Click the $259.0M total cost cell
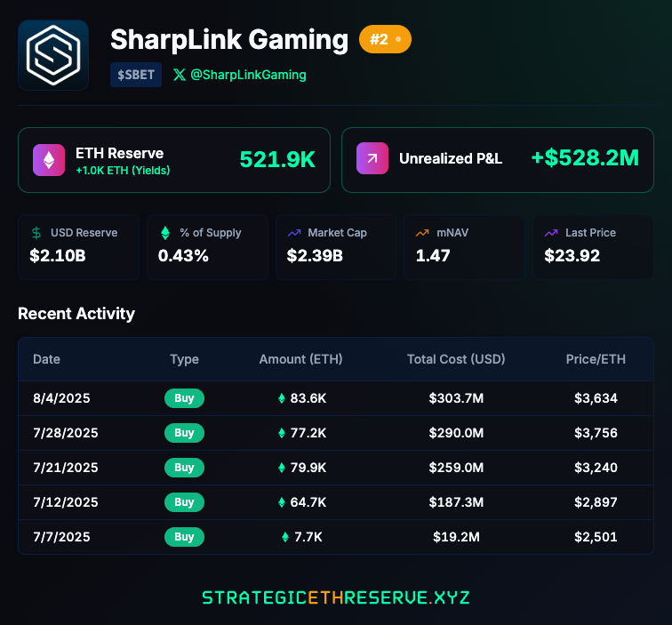 click(x=456, y=468)
